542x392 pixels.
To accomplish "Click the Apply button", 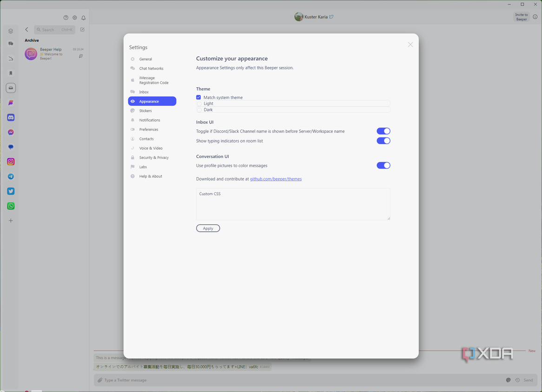I will click(x=208, y=229).
